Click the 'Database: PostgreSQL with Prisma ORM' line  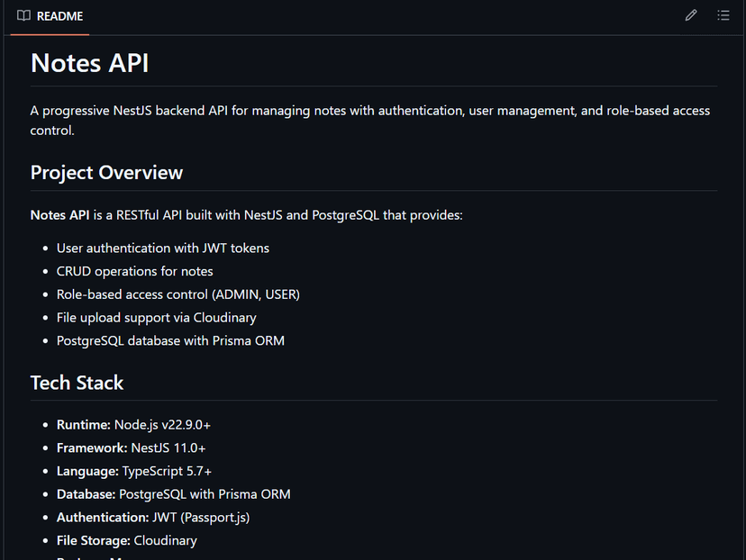[x=174, y=494]
